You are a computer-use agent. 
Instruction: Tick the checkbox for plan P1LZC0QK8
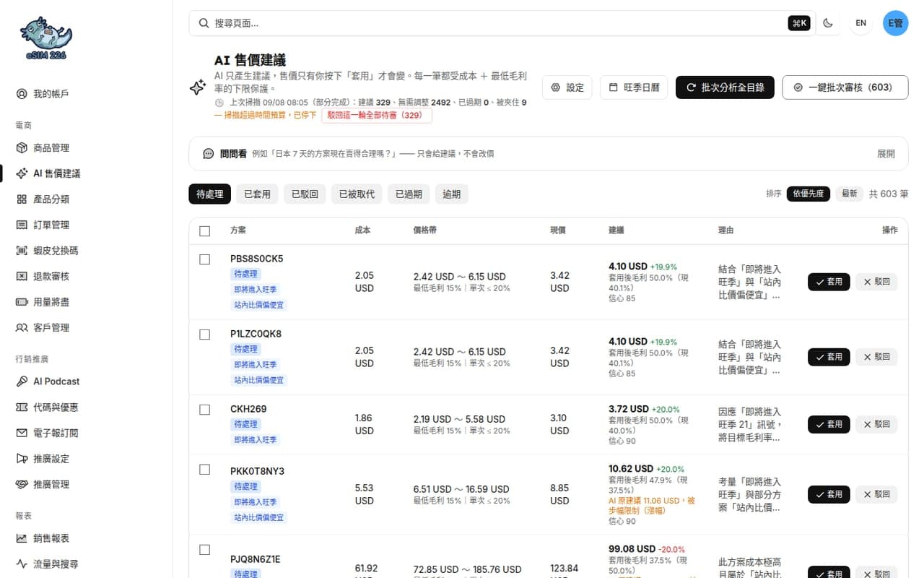pos(205,335)
